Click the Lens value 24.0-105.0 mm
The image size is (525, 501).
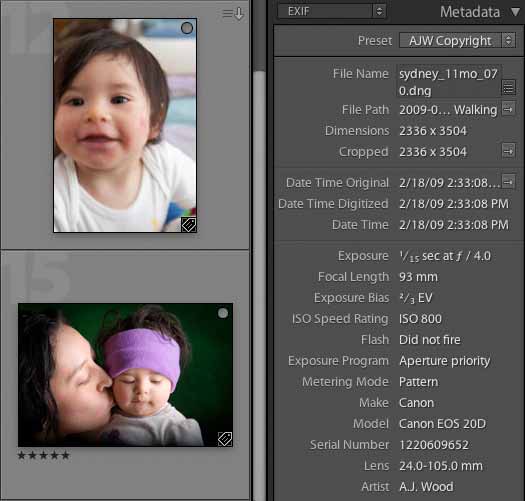[x=441, y=466]
